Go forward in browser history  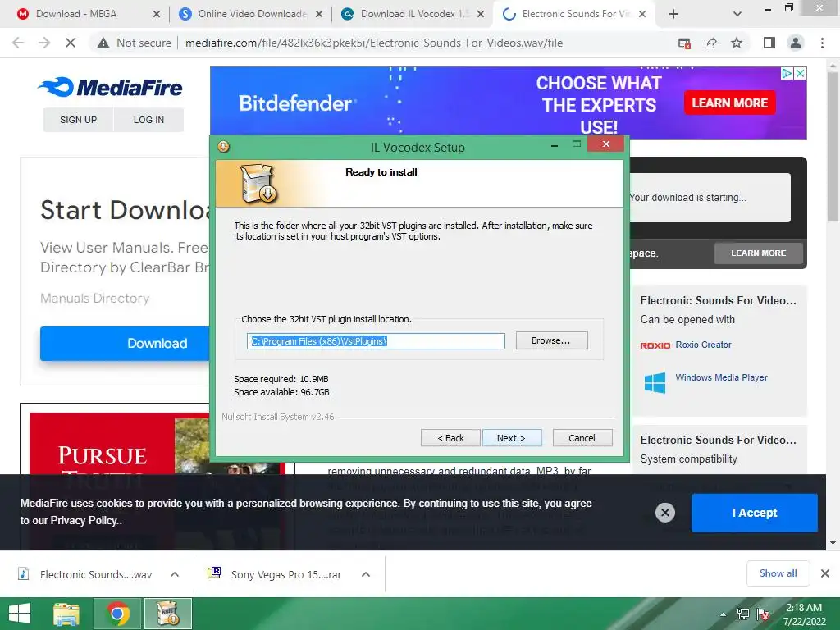point(44,43)
